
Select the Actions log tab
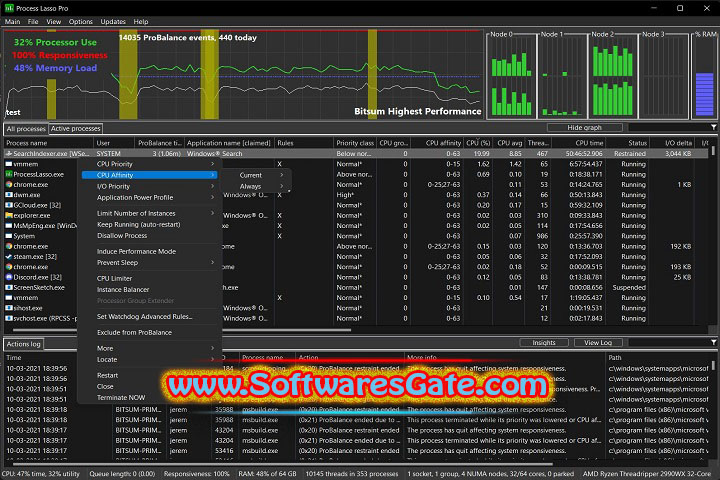coord(23,344)
